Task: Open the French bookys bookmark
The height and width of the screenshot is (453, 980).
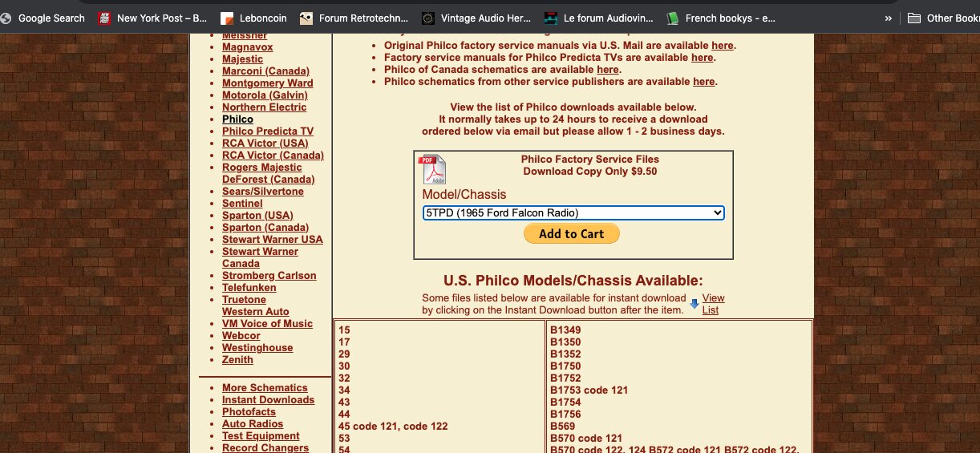Action: (x=721, y=18)
